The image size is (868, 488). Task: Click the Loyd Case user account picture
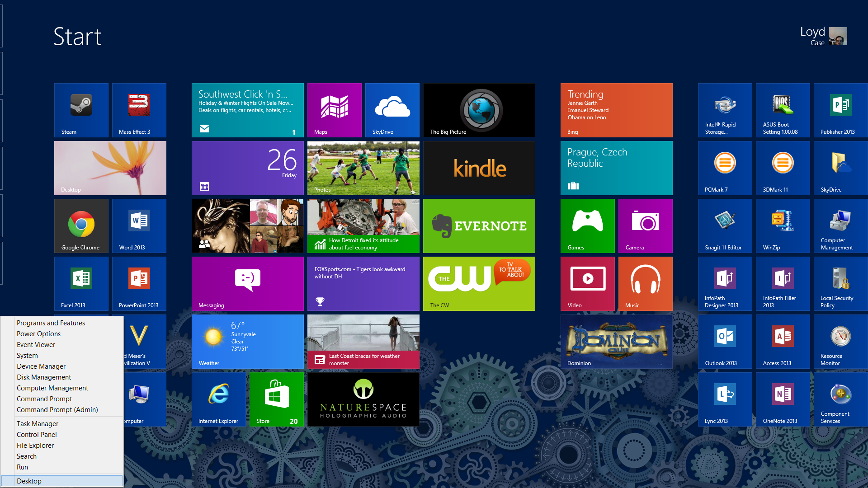(838, 36)
